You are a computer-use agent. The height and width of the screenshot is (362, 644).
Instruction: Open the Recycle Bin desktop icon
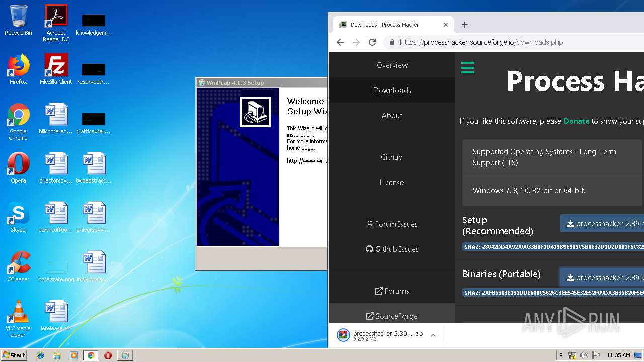(18, 20)
